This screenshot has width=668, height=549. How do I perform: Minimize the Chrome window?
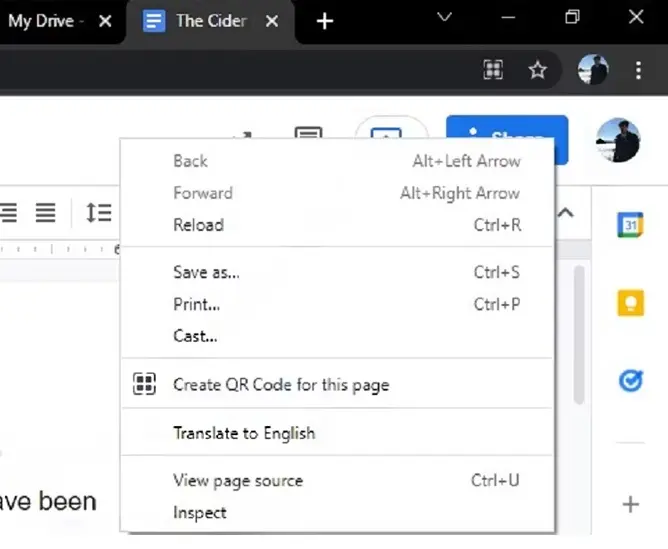pyautogui.click(x=508, y=17)
